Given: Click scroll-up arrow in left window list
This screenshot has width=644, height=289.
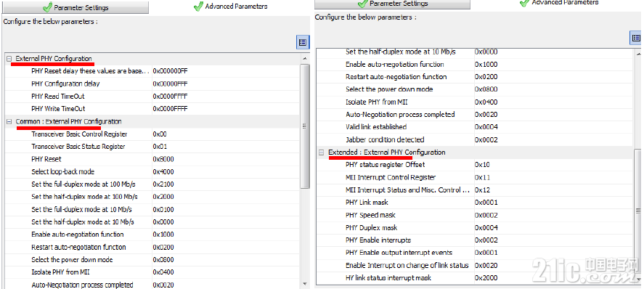Looking at the screenshot, I should tap(304, 59).
